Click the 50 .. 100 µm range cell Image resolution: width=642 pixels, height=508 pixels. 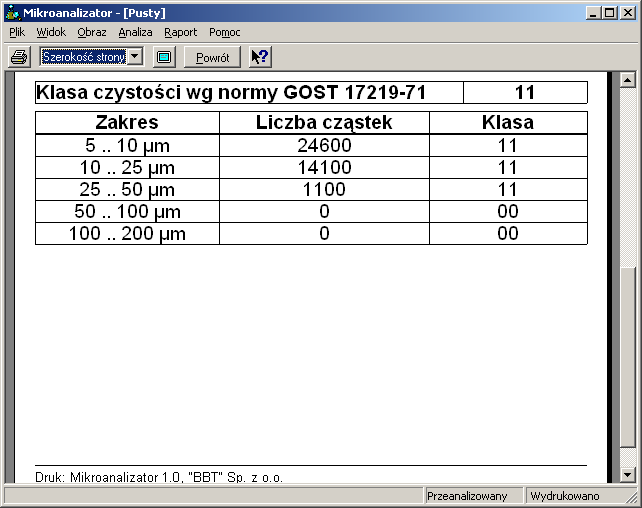pos(127,212)
